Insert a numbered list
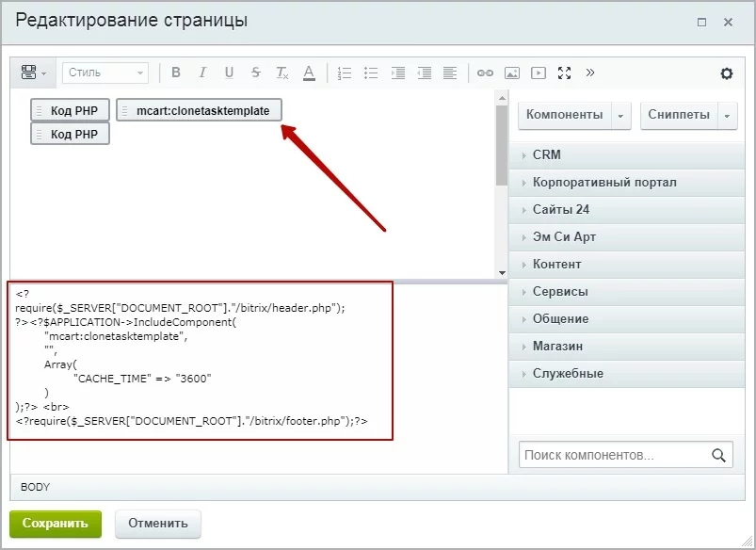This screenshot has height=550, width=756. tap(345, 73)
